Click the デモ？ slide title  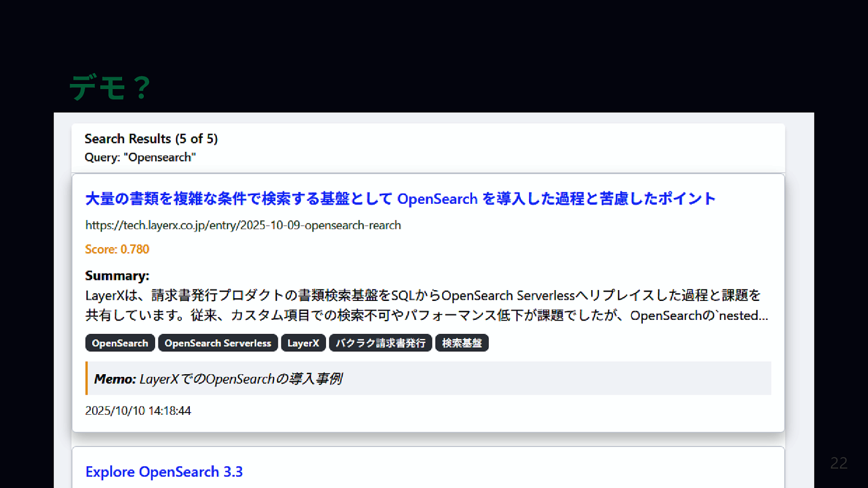(x=110, y=87)
